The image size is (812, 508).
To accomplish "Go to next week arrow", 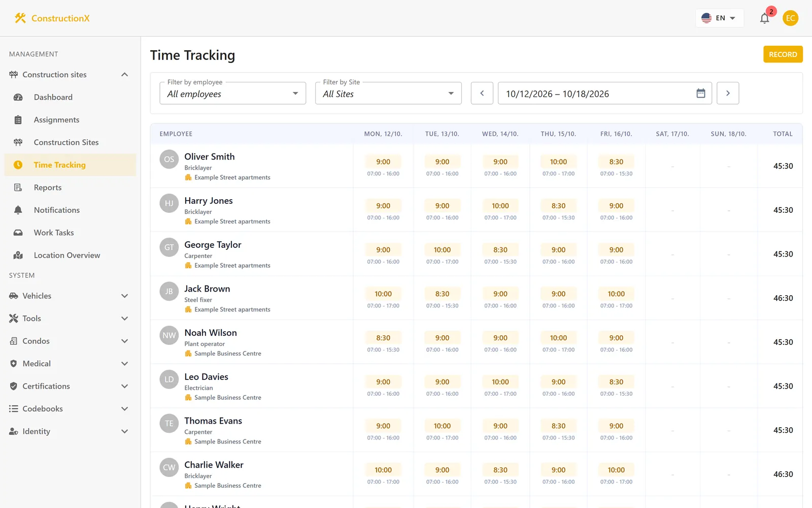I will 728,93.
